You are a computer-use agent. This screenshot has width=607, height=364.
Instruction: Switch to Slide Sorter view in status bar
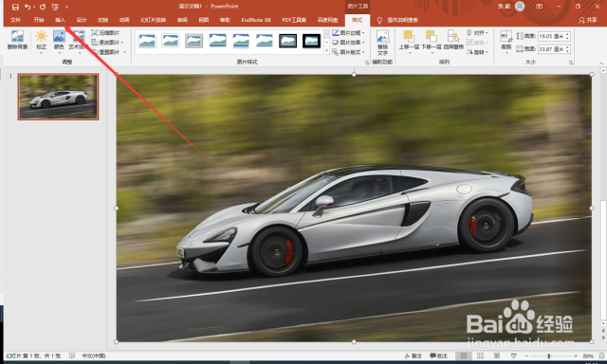coord(481,355)
